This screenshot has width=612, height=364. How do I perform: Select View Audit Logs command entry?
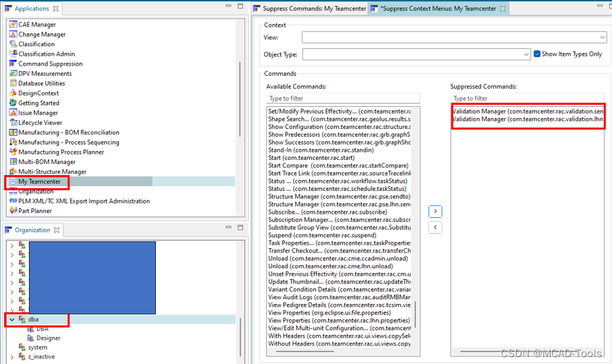point(339,297)
